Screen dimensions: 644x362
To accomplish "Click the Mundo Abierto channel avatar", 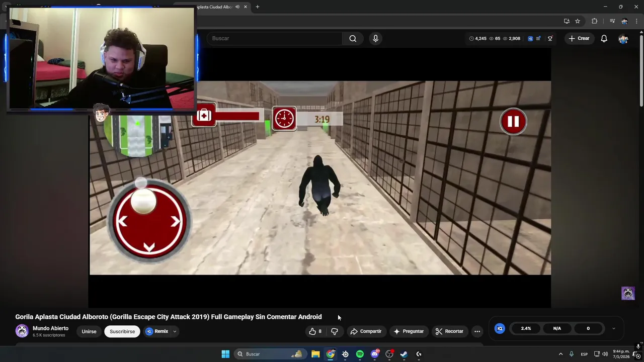I will tap(22, 331).
